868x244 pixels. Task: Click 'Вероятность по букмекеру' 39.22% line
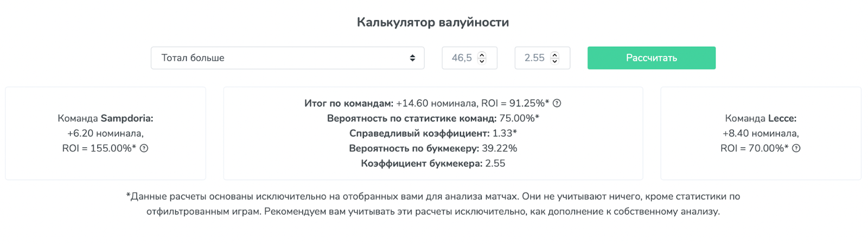tap(433, 148)
